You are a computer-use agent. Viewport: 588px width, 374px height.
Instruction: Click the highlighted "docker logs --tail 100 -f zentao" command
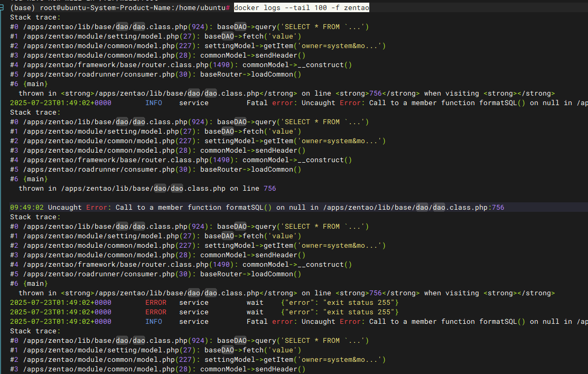[302, 7]
